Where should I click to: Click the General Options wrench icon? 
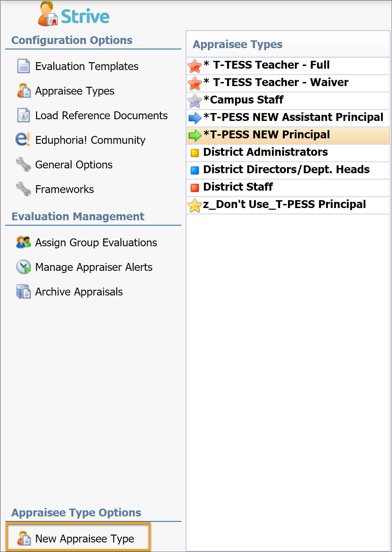click(23, 164)
